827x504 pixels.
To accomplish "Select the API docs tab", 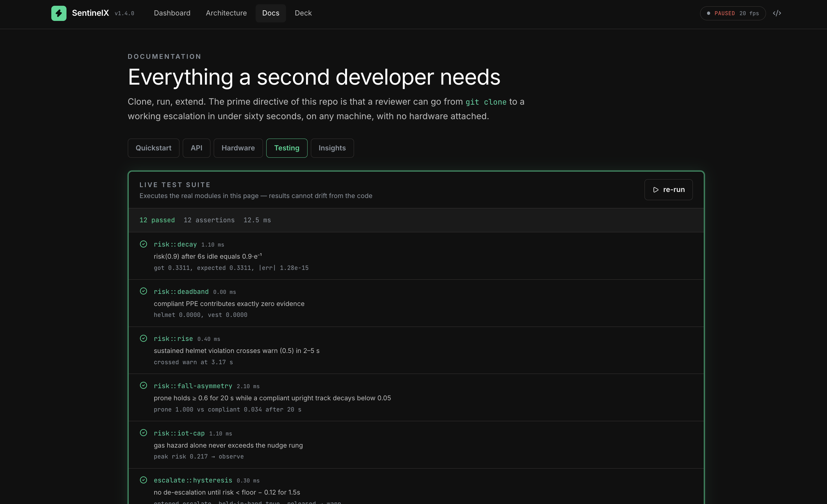I will (196, 148).
